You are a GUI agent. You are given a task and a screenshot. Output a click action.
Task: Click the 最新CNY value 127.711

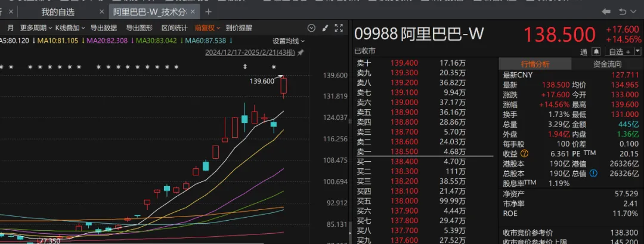point(625,75)
